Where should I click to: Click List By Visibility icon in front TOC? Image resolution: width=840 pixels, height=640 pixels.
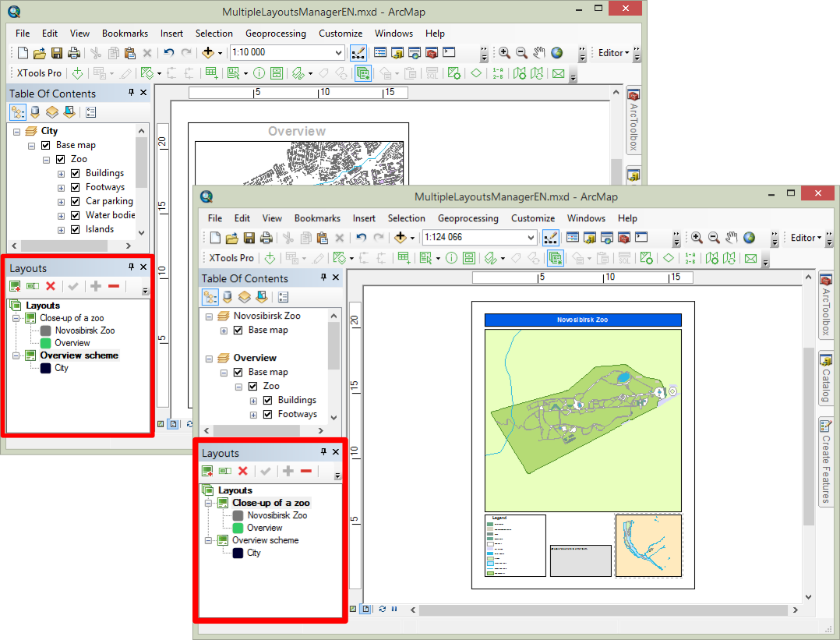245,297
